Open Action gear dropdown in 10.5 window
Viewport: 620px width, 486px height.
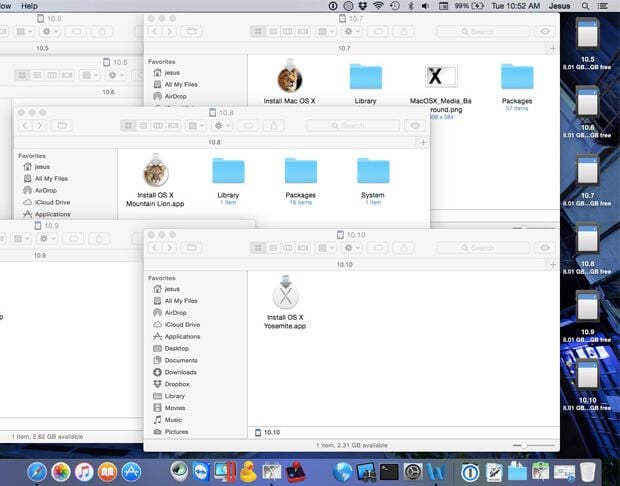point(50,31)
